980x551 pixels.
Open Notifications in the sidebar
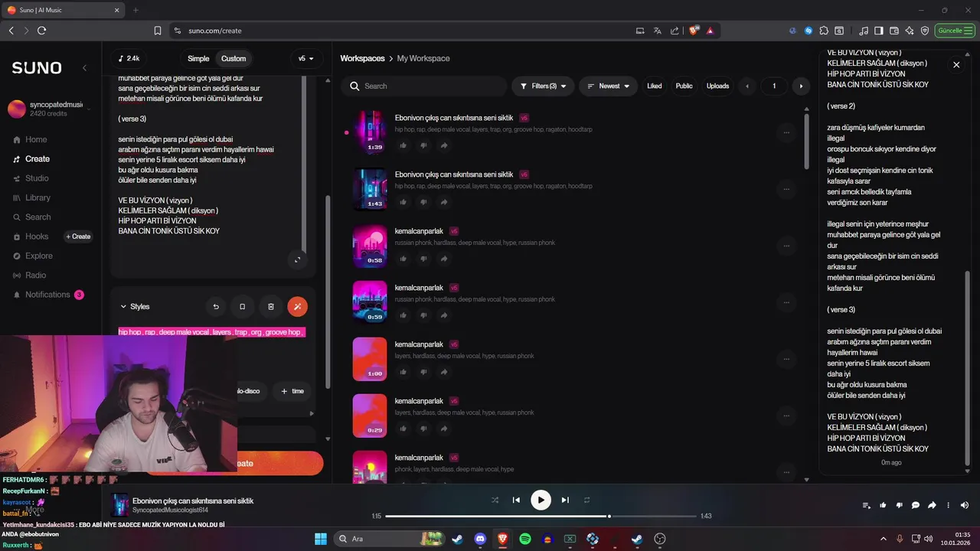48,295
